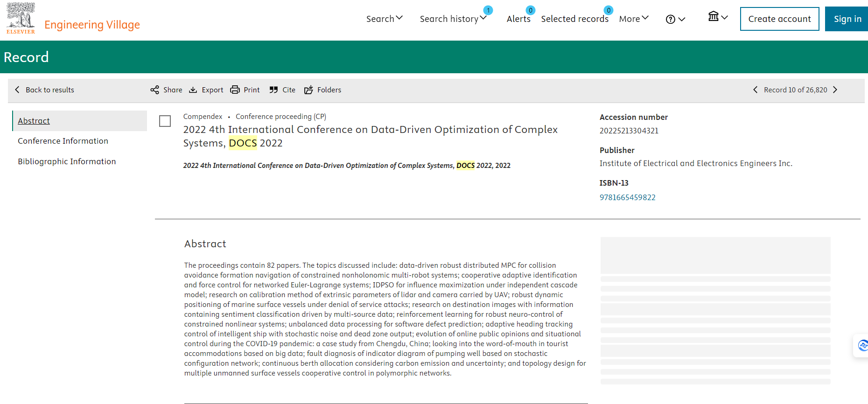Image resolution: width=868 pixels, height=404 pixels.
Task: Open Folders via the folder icon
Action: coord(308,90)
